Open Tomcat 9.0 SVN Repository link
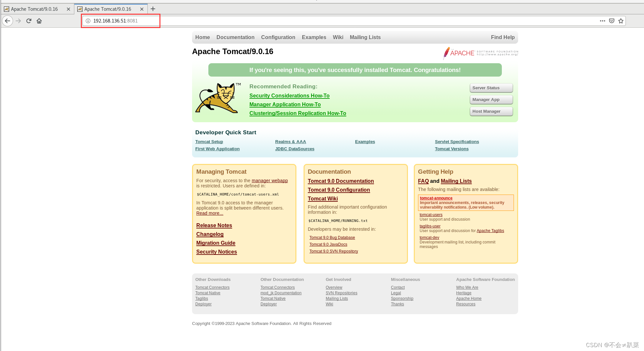Viewport: 644px width, 351px height. click(334, 251)
